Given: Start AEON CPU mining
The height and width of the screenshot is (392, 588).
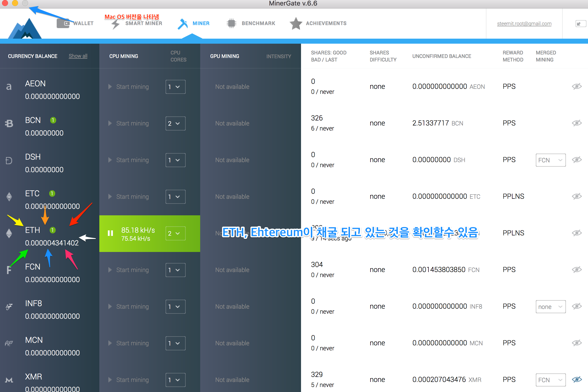Looking at the screenshot, I should [128, 87].
